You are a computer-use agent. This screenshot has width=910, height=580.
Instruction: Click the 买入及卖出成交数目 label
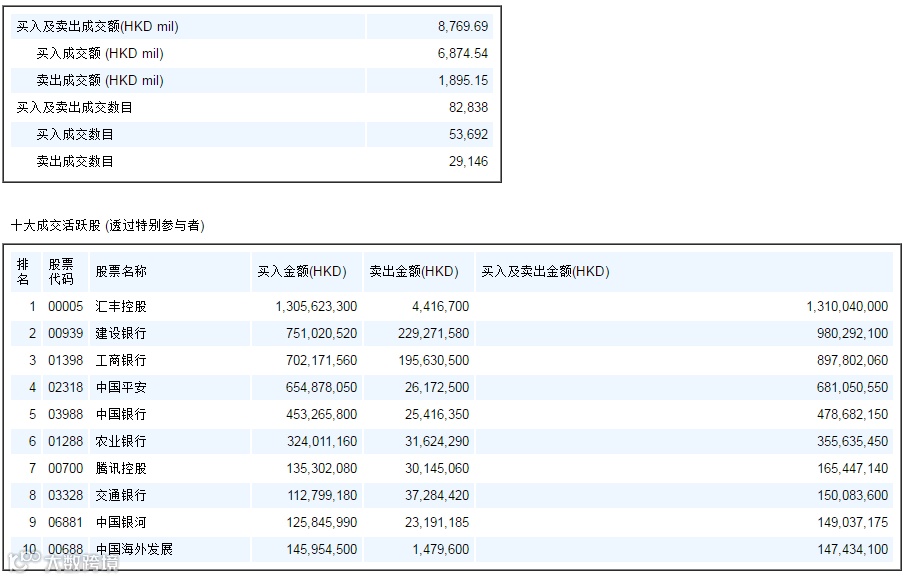tap(74, 107)
